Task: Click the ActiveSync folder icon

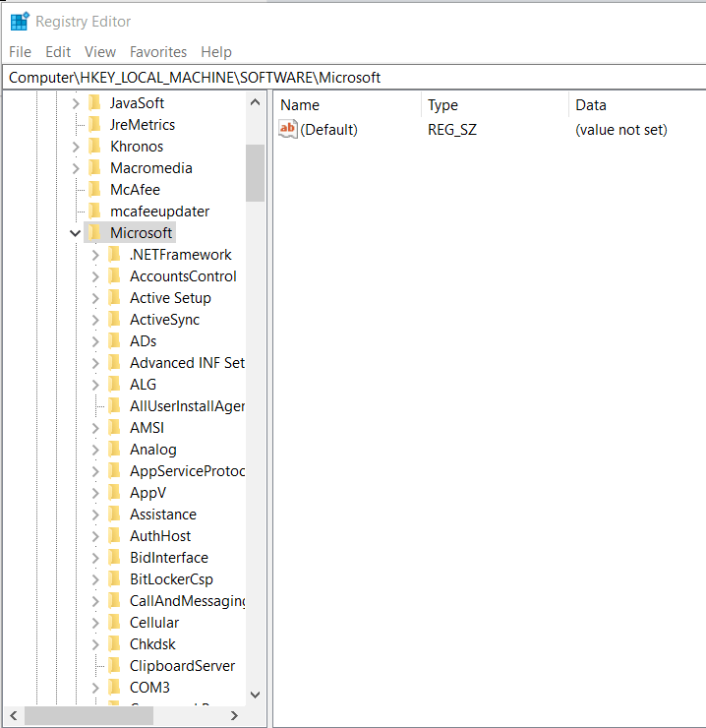Action: tap(115, 320)
